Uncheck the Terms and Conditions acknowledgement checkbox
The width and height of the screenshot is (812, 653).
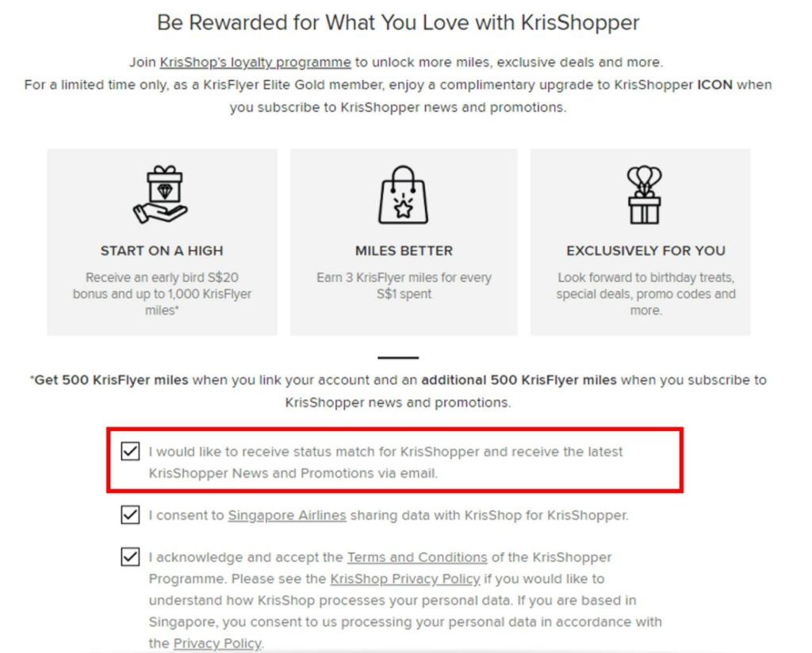pos(129,557)
